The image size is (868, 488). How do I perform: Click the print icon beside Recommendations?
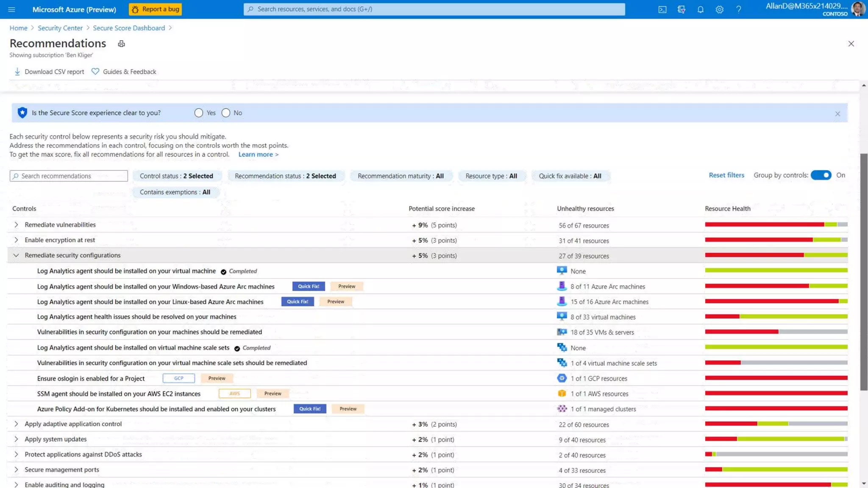click(x=121, y=44)
